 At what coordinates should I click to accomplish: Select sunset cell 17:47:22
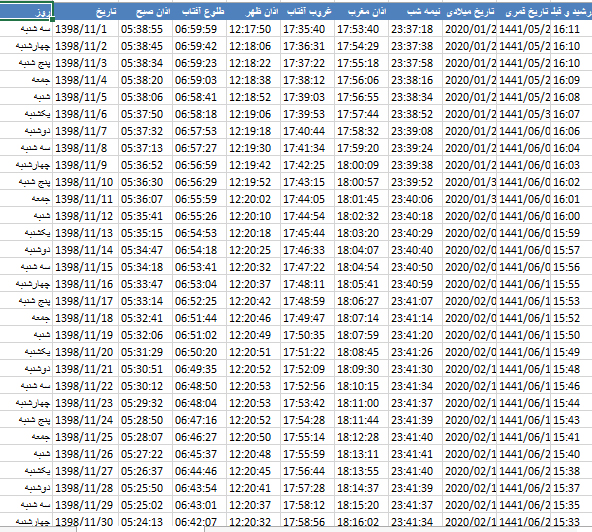point(307,267)
